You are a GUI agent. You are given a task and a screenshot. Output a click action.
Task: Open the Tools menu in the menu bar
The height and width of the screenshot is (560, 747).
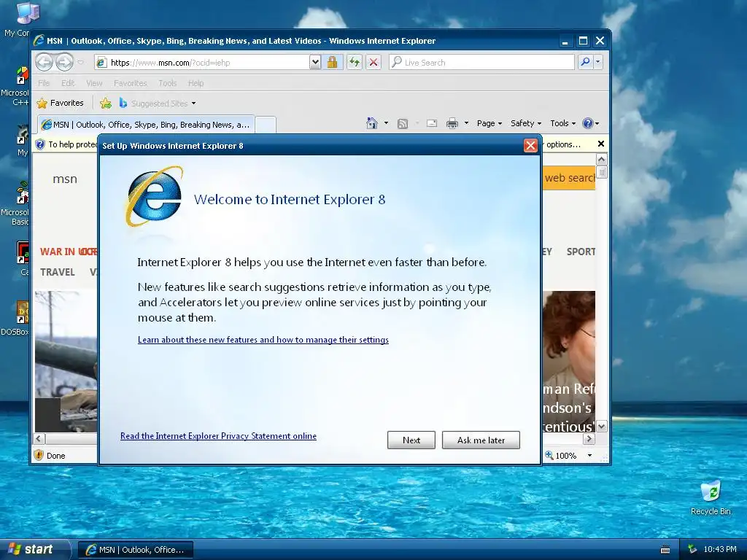pos(167,83)
